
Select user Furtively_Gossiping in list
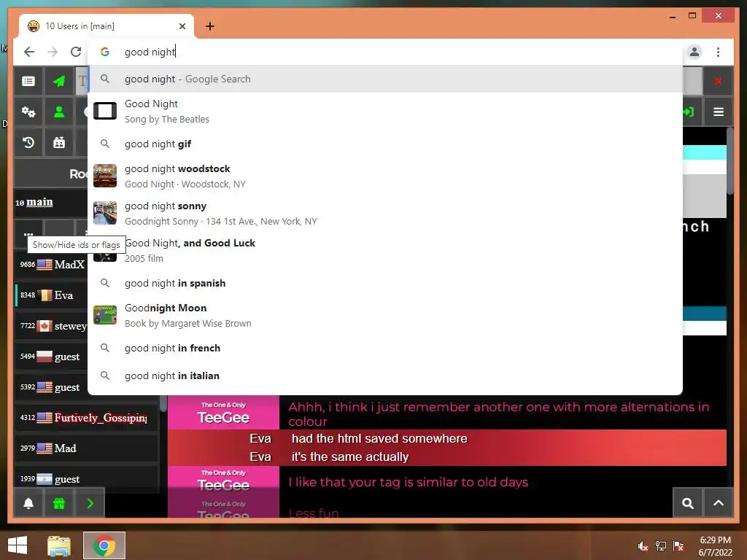click(x=88, y=418)
